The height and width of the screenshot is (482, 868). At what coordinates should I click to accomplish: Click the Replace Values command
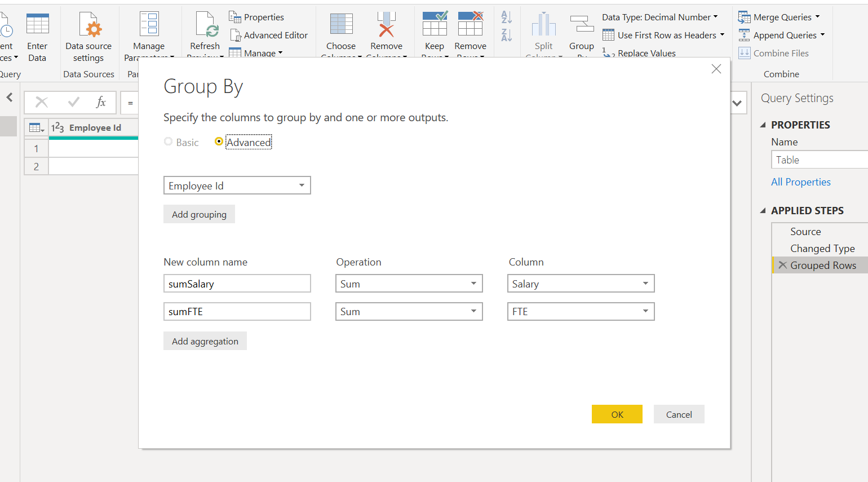[x=639, y=53]
